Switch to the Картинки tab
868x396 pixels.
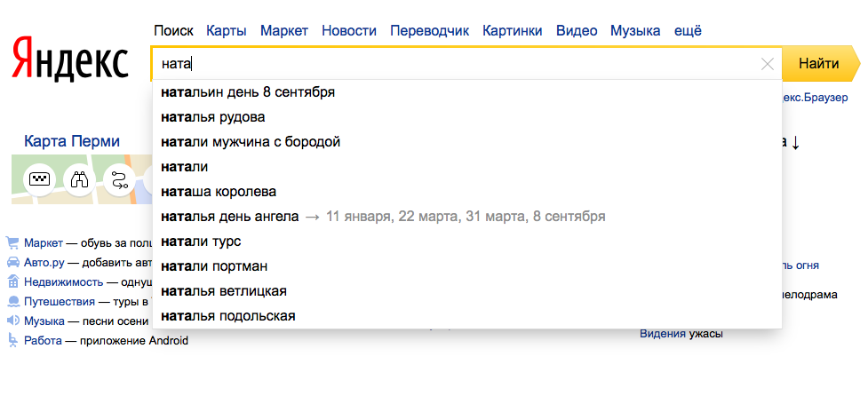tap(513, 30)
